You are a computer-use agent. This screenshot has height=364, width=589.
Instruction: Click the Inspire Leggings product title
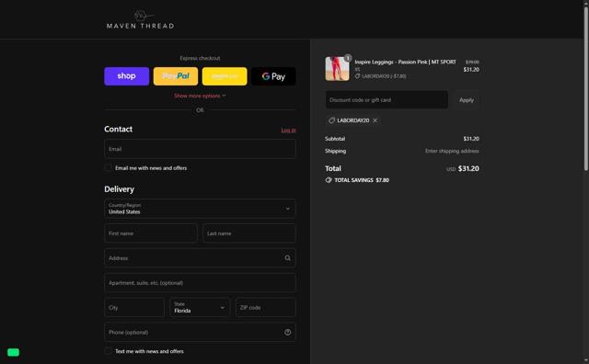pyautogui.click(x=405, y=62)
